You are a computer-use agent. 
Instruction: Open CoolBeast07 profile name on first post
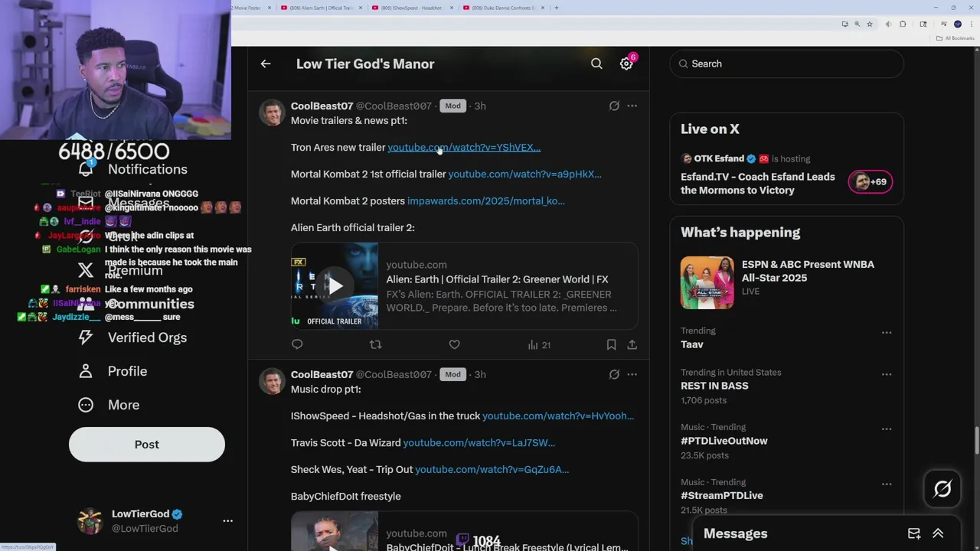coord(322,106)
